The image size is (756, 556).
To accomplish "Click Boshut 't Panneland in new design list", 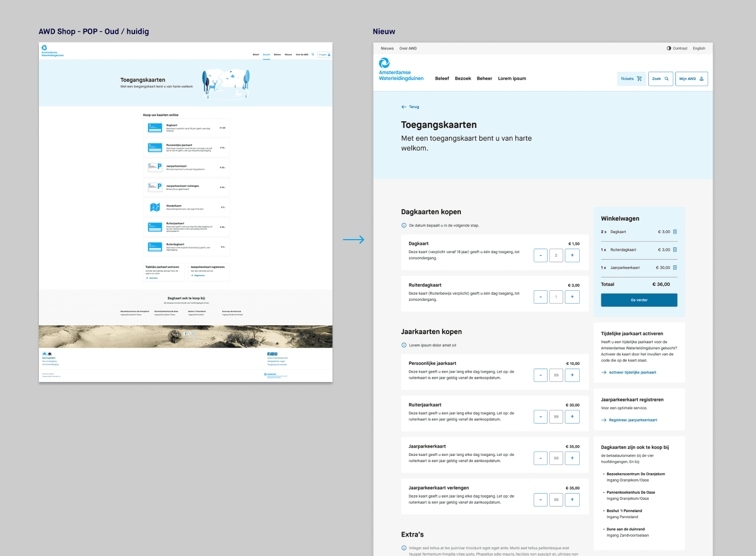I will point(624,511).
